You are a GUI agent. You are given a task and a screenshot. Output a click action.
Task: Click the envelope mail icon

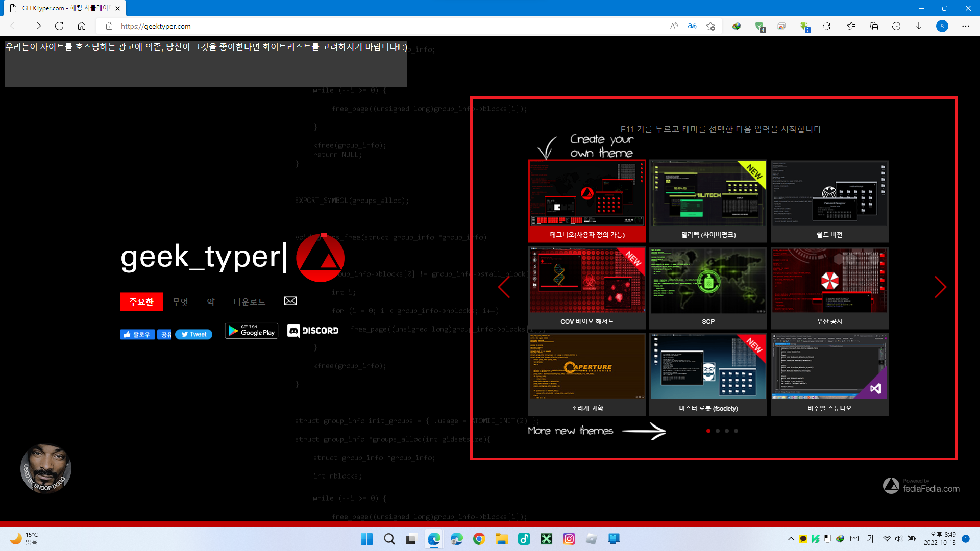[290, 301]
